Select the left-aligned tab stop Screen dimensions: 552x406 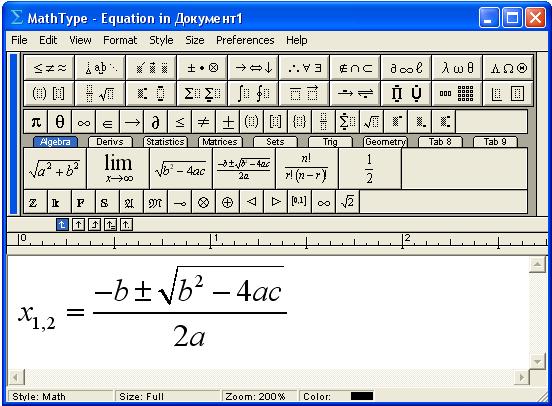click(62, 225)
